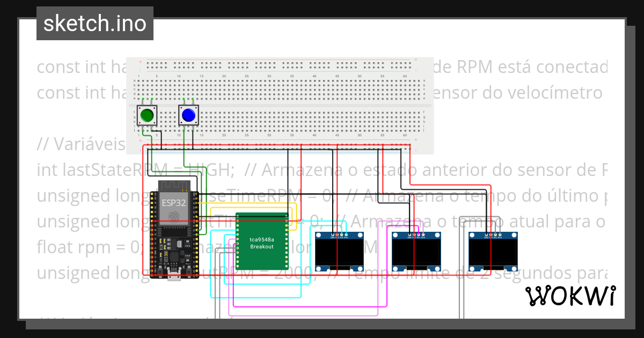644x338 pixels.
Task: Click the middle OLED display screen
Action: (415, 252)
